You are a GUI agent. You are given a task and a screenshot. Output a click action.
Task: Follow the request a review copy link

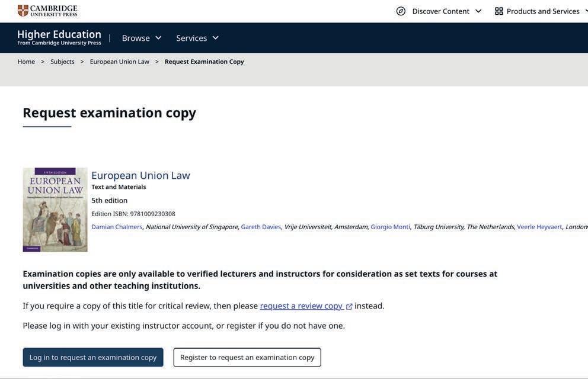[x=301, y=306]
